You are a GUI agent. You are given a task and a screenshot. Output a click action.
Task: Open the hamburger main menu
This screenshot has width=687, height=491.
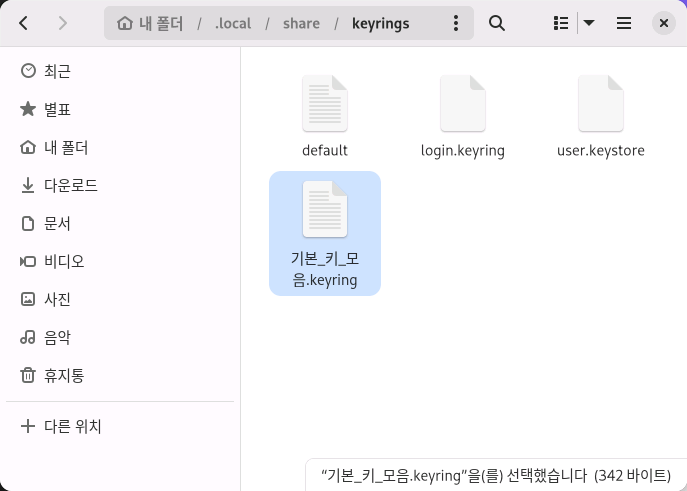click(623, 23)
